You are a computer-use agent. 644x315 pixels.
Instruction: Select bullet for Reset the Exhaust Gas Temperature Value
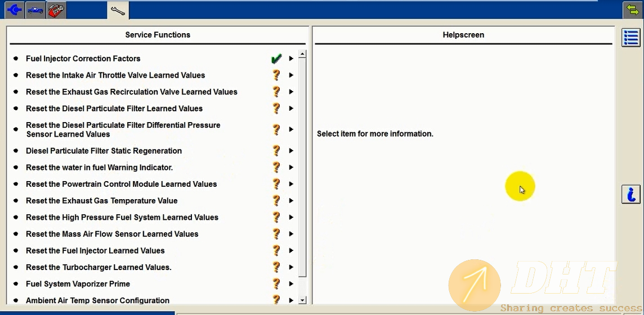pyautogui.click(x=16, y=201)
